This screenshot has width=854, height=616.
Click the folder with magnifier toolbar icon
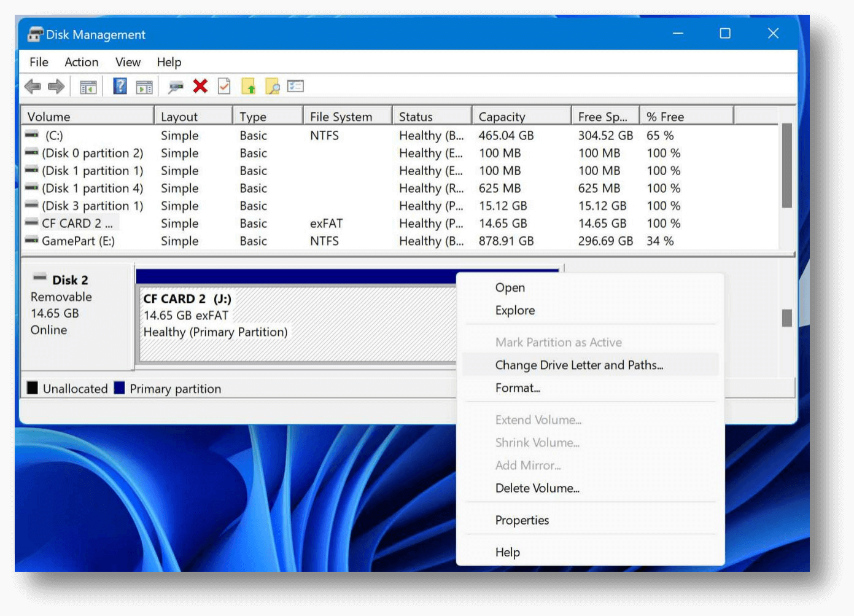pyautogui.click(x=273, y=86)
